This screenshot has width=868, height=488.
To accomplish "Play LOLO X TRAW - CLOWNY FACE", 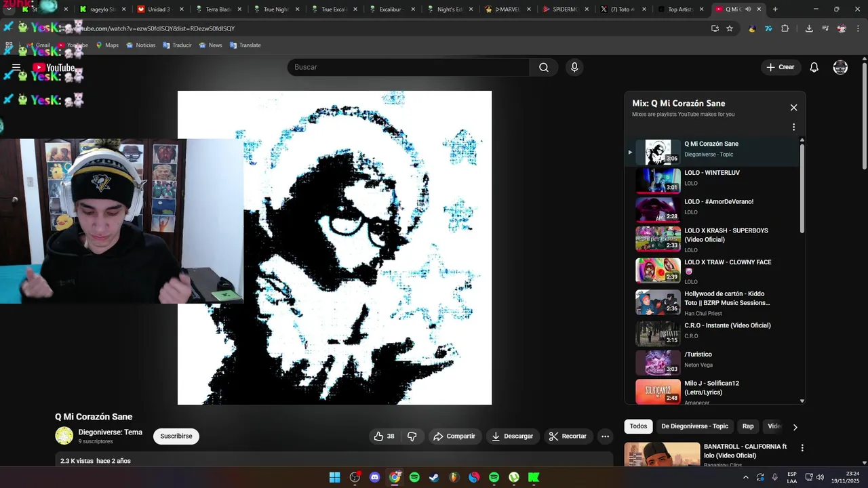I will (x=712, y=271).
